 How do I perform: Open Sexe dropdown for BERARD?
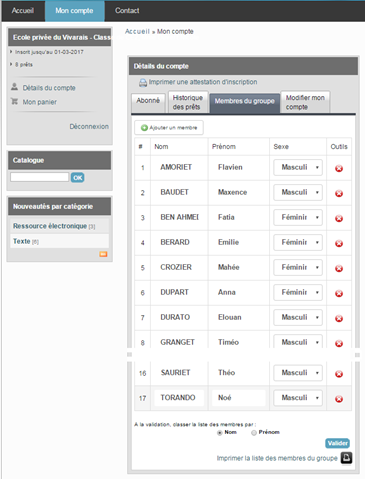point(298,242)
